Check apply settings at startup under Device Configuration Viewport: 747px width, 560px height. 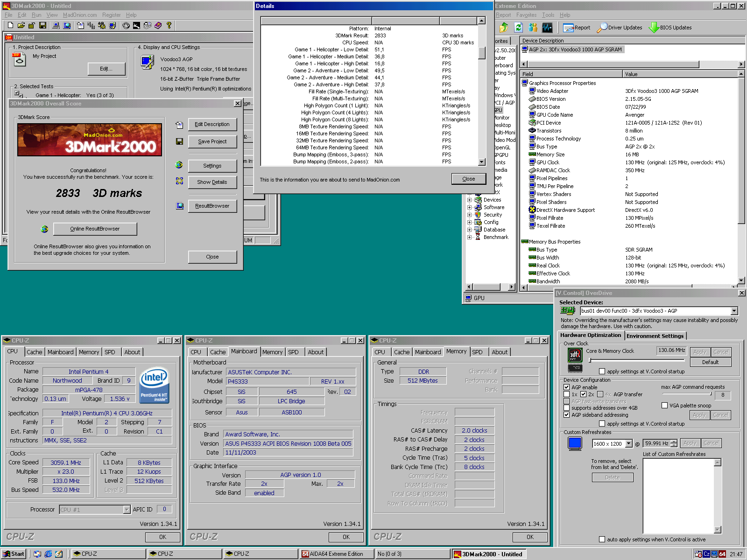point(602,424)
